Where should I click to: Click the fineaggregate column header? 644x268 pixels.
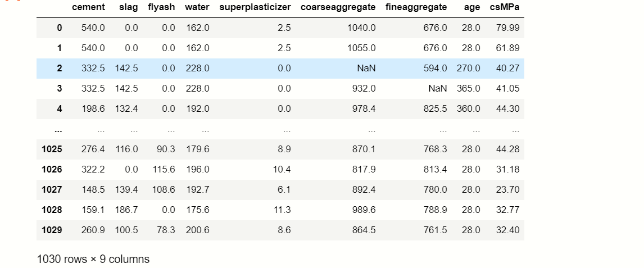[416, 7]
